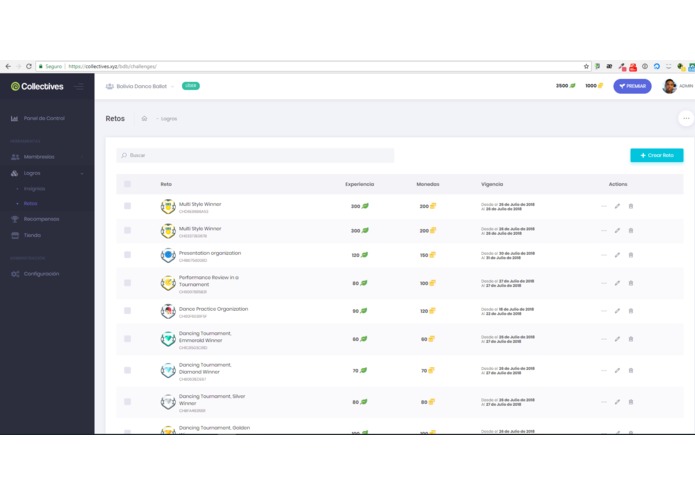Click the green LÍDER badge
Screen dimensions: 695x494
click(x=191, y=86)
